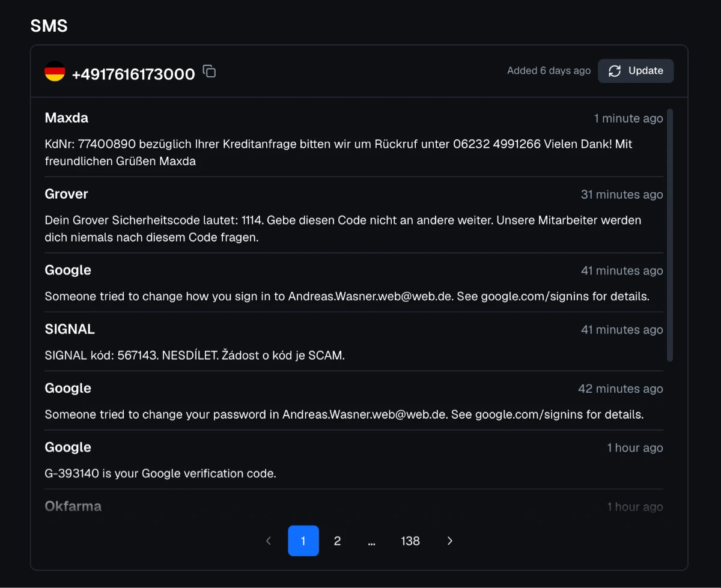Image resolution: width=721 pixels, height=588 pixels.
Task: Click the '42 minutes ago' timestamp
Action: click(621, 389)
